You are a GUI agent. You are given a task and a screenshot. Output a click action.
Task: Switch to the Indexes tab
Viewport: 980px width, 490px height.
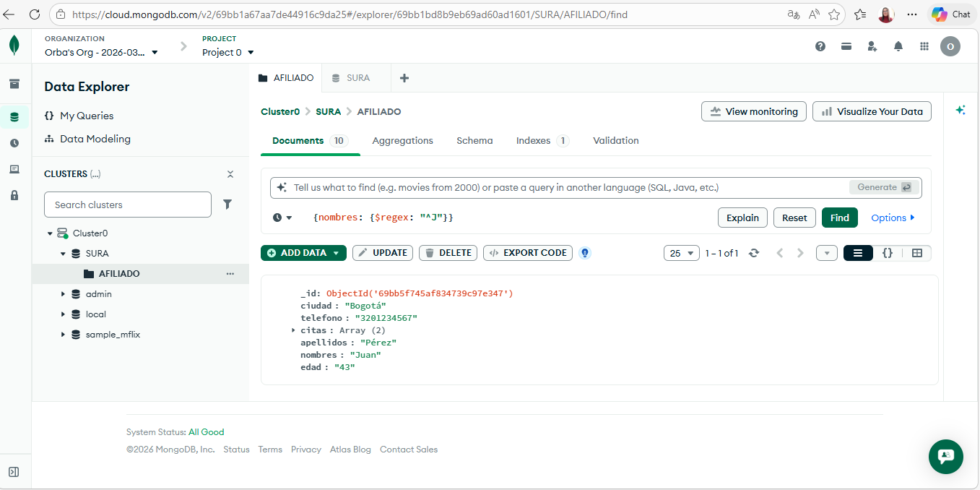click(x=533, y=141)
